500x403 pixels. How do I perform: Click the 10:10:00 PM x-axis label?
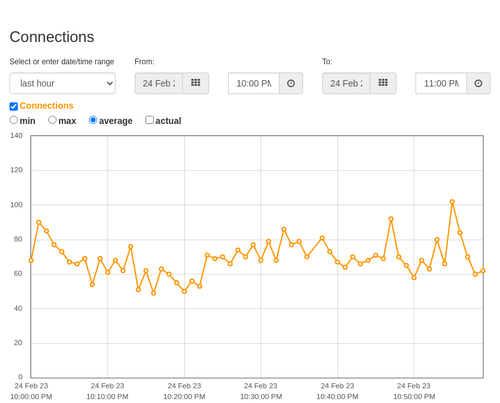tap(107, 391)
